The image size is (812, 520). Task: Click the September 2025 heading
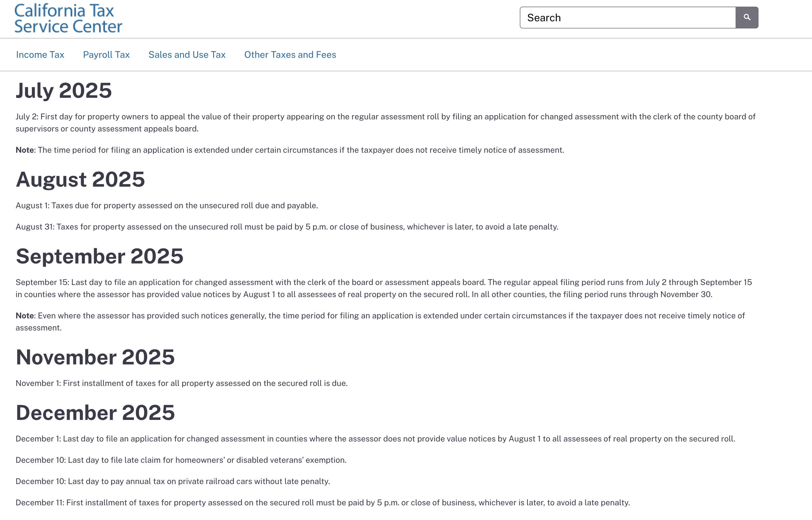(99, 256)
